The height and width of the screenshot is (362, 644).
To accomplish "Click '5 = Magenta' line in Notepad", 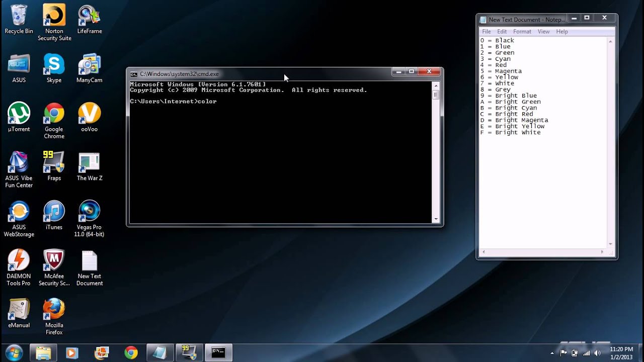I will pos(501,71).
